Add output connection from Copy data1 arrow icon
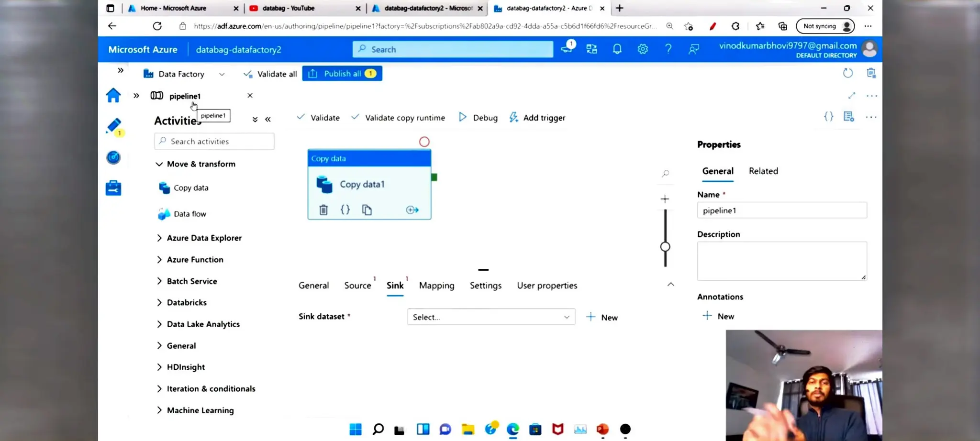 (412, 209)
